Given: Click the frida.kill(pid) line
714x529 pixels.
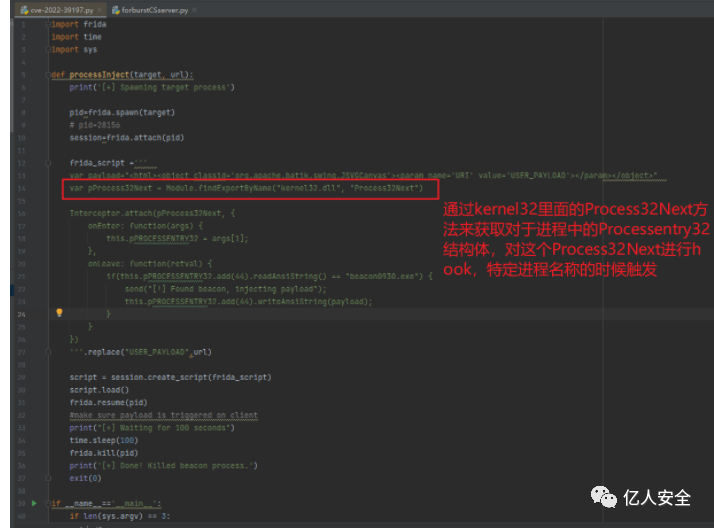Looking at the screenshot, I should [104, 453].
